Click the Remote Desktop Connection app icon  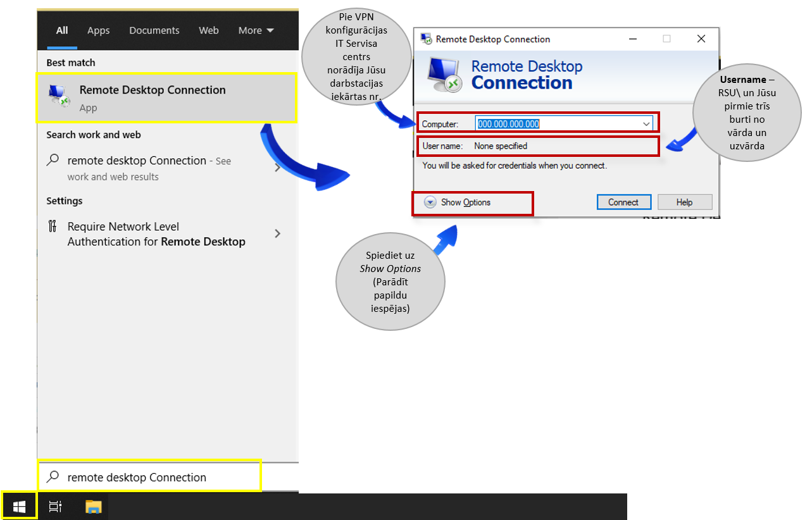(x=59, y=97)
